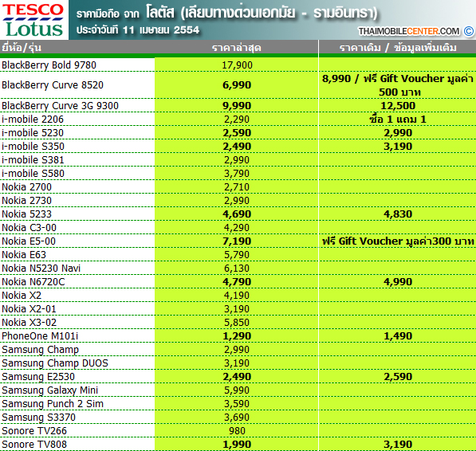Click the ราคาล่าสุด column header
Viewport: 476px width, 451px height.
tap(237, 48)
